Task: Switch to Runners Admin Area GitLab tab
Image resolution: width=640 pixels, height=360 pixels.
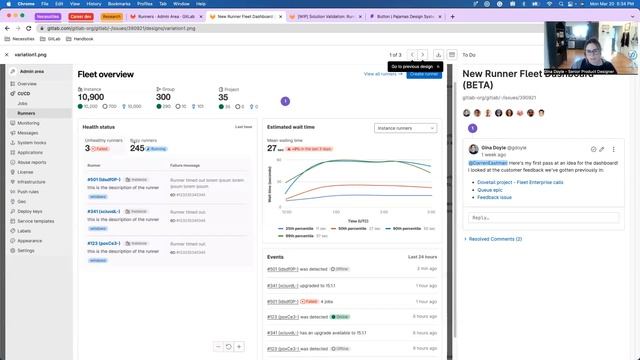Action: [x=166, y=17]
